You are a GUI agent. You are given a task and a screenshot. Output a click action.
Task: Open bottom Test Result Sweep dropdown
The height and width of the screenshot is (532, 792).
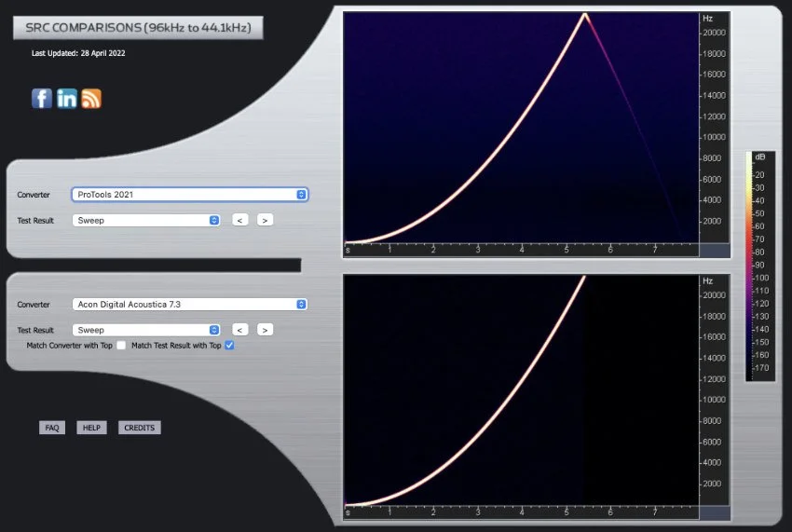tap(146, 330)
